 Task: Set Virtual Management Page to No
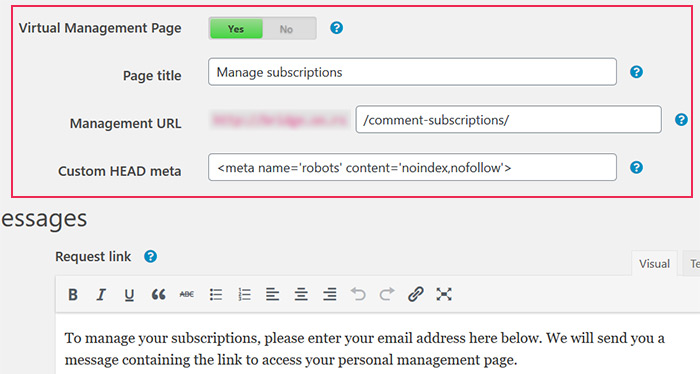286,29
